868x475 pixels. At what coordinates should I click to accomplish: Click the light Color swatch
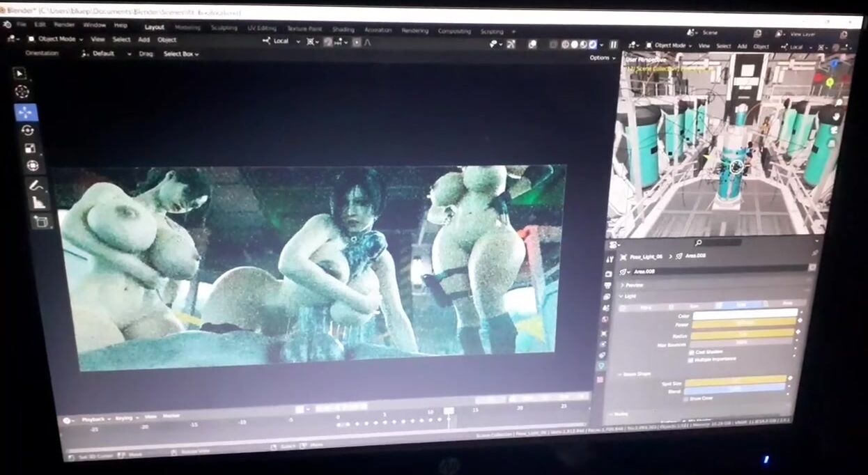coord(744,315)
